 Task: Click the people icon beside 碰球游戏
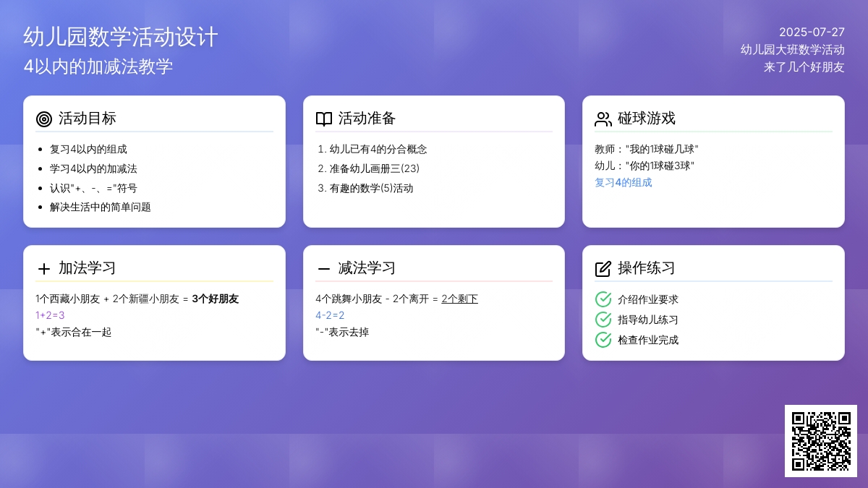pyautogui.click(x=603, y=119)
